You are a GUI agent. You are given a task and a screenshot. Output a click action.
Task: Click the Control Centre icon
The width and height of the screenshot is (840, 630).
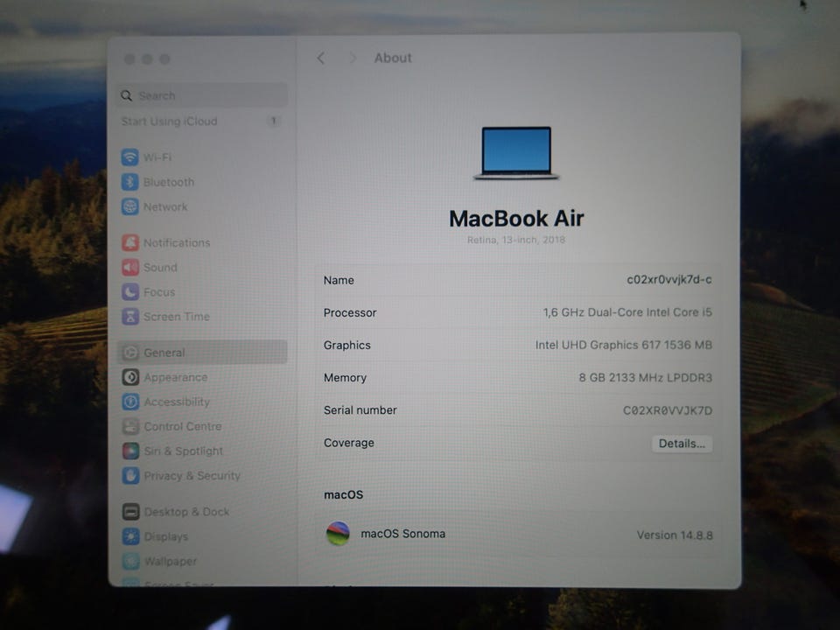click(x=130, y=426)
